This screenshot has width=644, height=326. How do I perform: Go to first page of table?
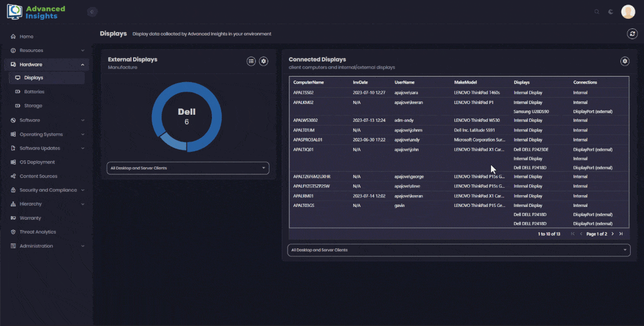point(573,234)
